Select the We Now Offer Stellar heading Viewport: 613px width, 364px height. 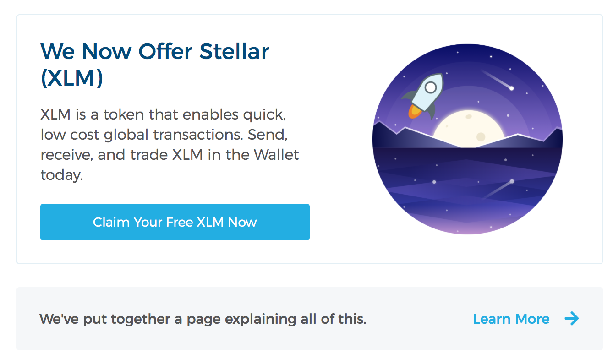click(x=155, y=52)
